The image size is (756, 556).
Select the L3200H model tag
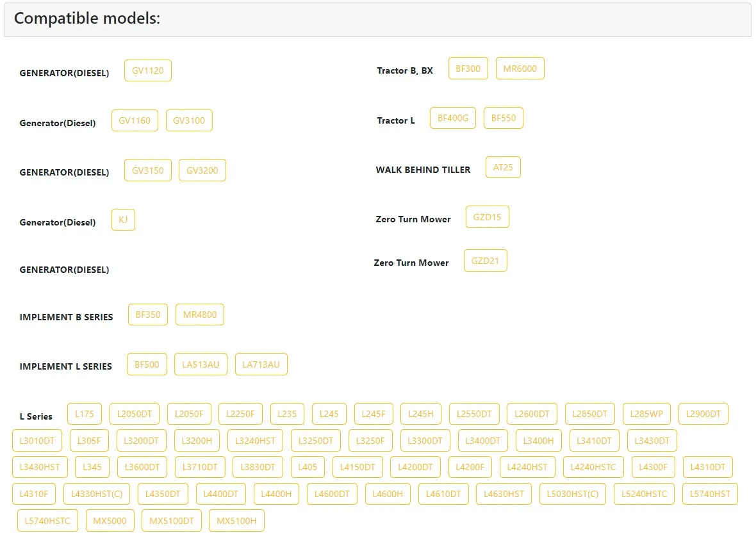coord(197,441)
